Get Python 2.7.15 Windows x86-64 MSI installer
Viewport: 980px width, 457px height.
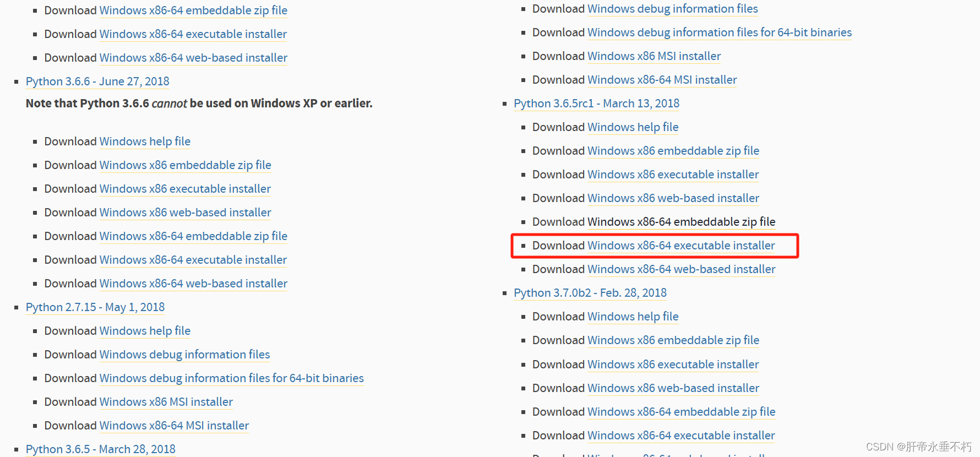(x=174, y=426)
